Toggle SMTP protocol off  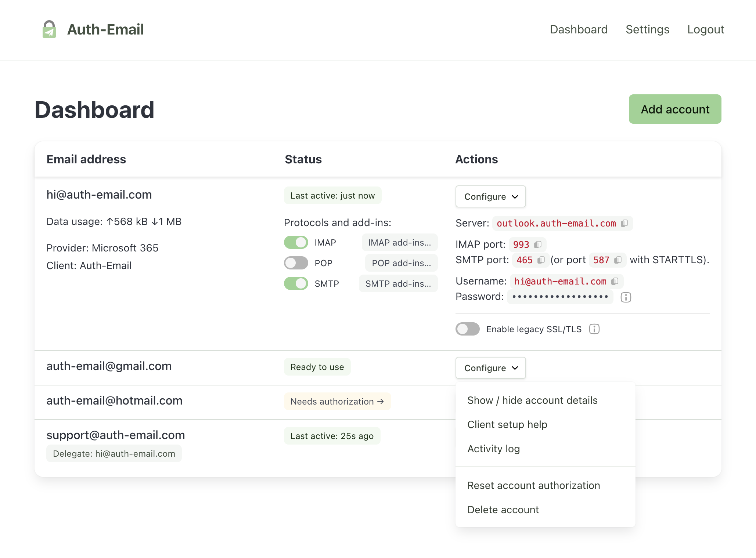[296, 283]
